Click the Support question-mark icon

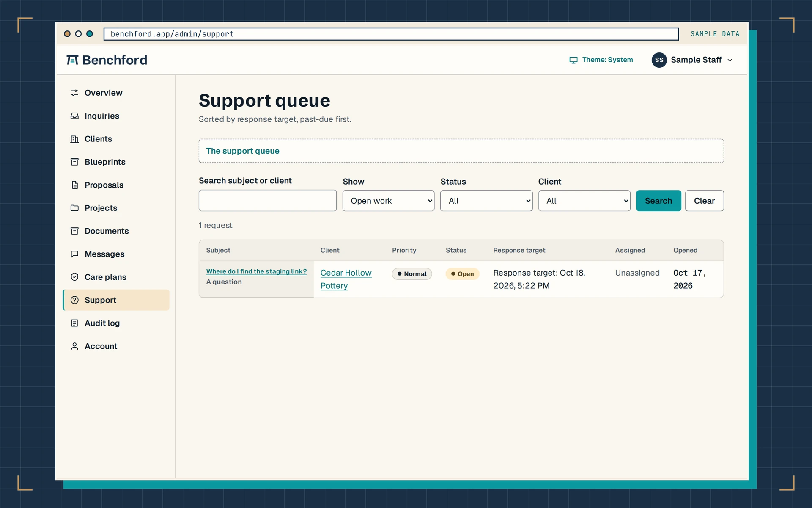[x=74, y=300]
